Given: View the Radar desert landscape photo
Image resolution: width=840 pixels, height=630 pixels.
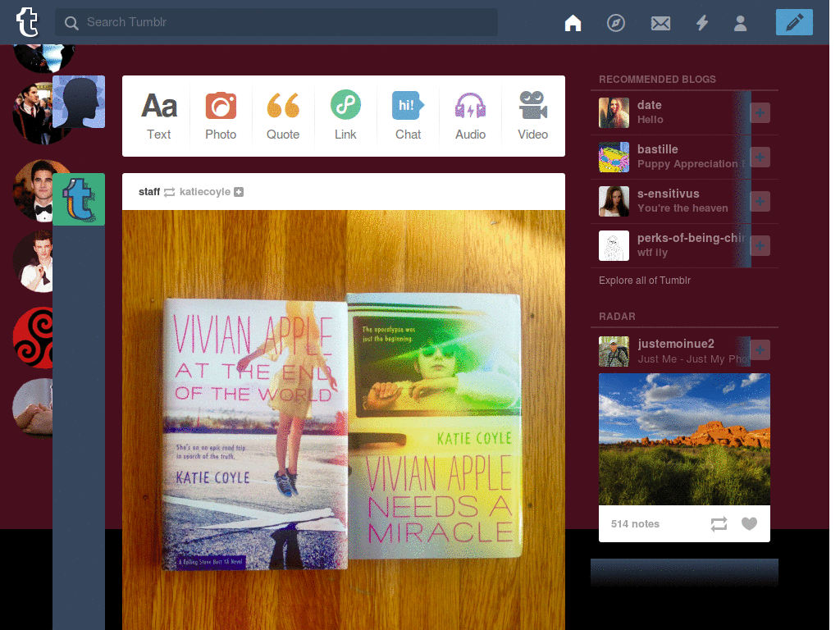Looking at the screenshot, I should [684, 440].
